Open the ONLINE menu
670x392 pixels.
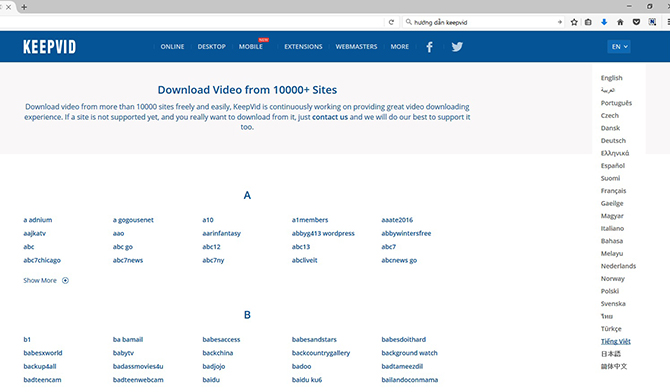pos(172,47)
